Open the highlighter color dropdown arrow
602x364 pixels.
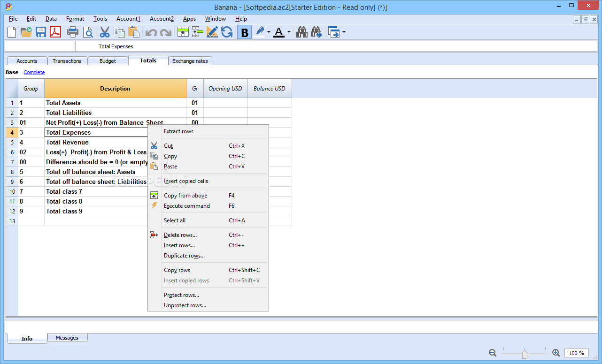click(269, 32)
